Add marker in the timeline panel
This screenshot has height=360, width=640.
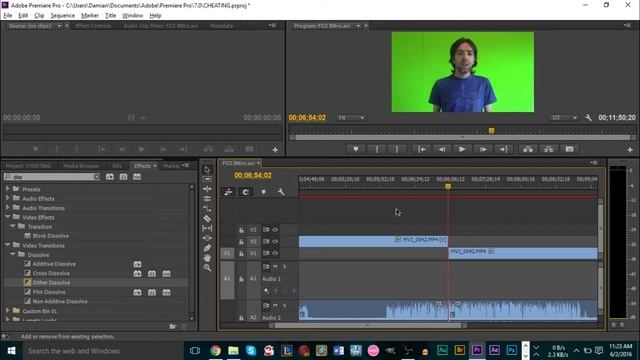[x=264, y=191]
